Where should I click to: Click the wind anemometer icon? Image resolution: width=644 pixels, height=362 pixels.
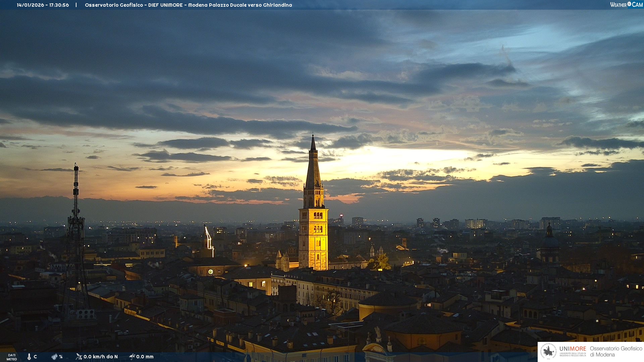click(x=79, y=356)
